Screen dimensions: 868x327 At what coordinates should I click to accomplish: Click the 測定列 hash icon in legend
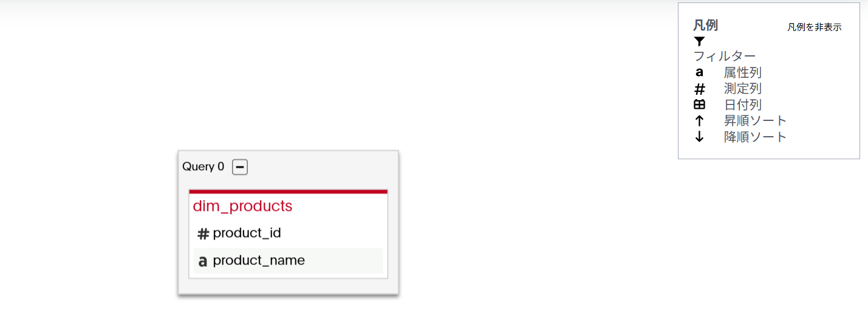[x=699, y=89]
